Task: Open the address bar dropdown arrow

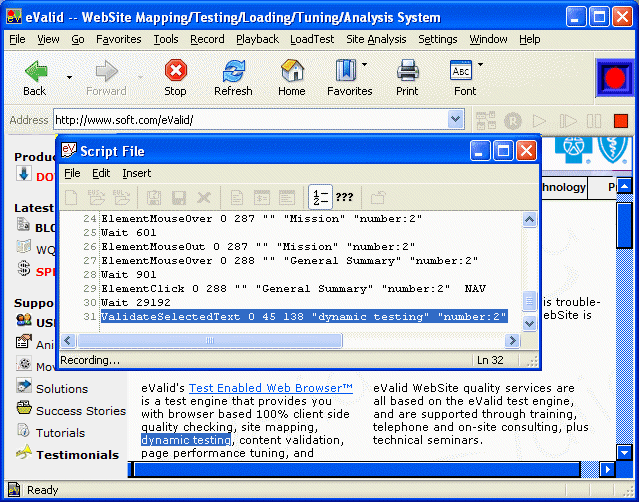Action: point(456,120)
